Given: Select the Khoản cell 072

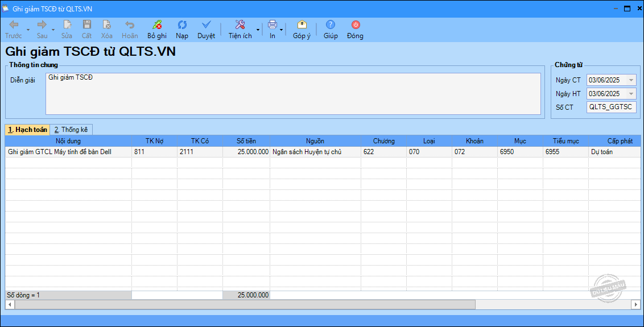Looking at the screenshot, I should 475,152.
